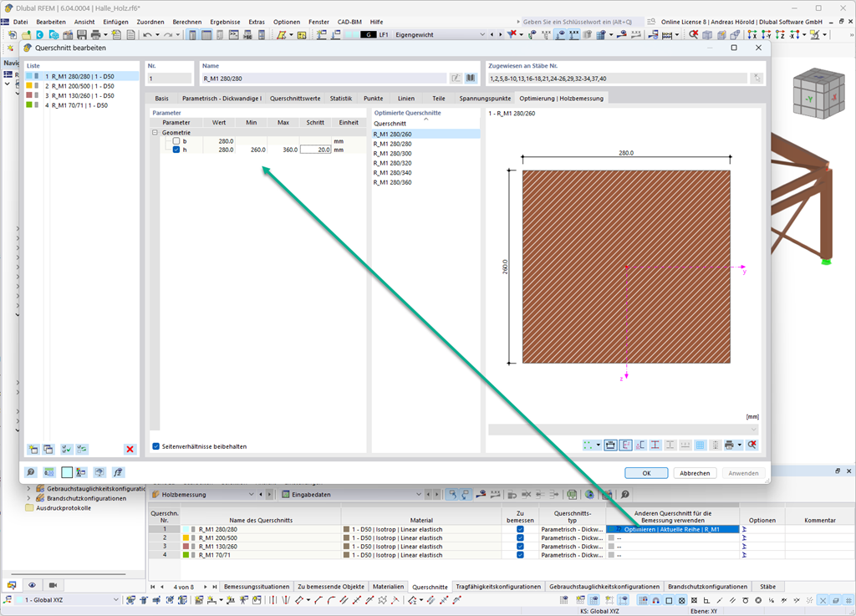
Task: Toggle Seitenverhältnisse beibehalten checkbox
Action: 156,446
